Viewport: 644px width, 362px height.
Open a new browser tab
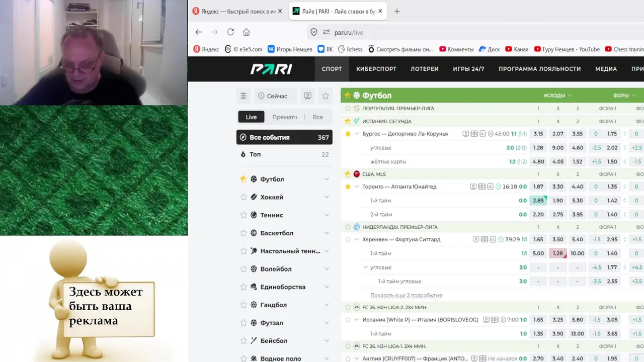pyautogui.click(x=397, y=11)
